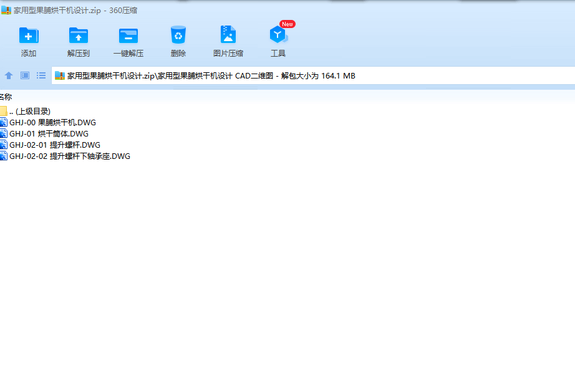
Task: Go up one level with the arrow icon
Action: [9, 75]
